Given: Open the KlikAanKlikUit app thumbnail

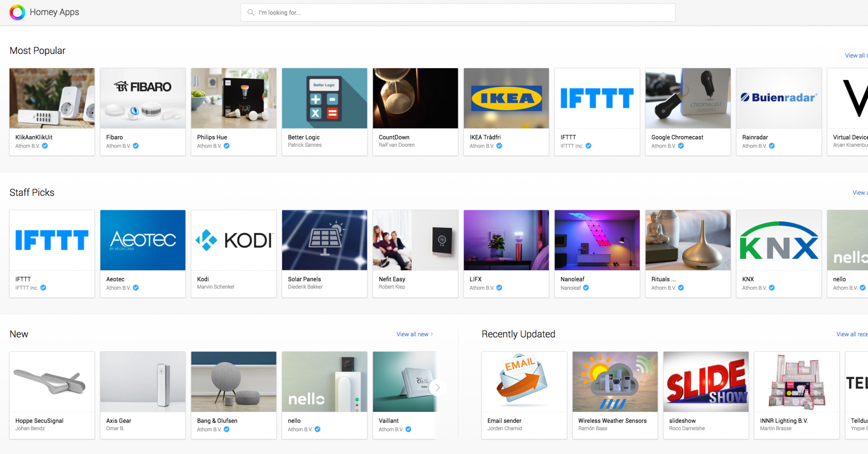Looking at the screenshot, I should 52,98.
